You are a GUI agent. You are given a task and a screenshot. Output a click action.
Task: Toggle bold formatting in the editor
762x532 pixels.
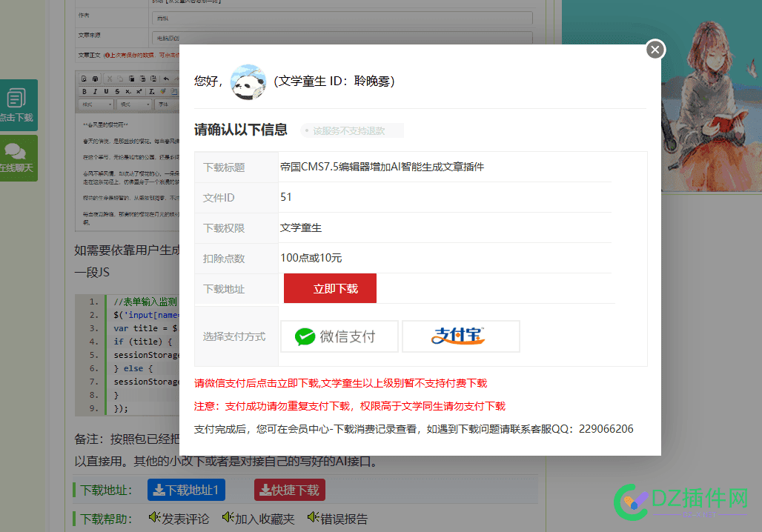coord(84,91)
